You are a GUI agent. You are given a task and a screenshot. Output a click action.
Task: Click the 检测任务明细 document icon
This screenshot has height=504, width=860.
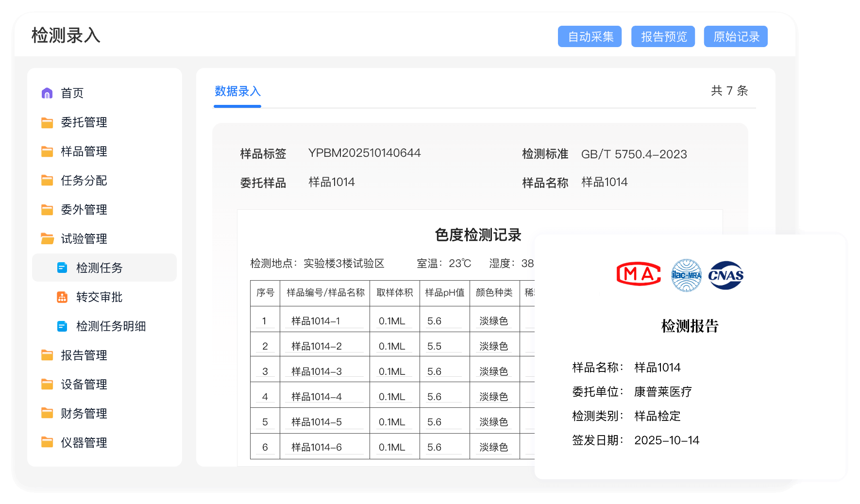(62, 326)
